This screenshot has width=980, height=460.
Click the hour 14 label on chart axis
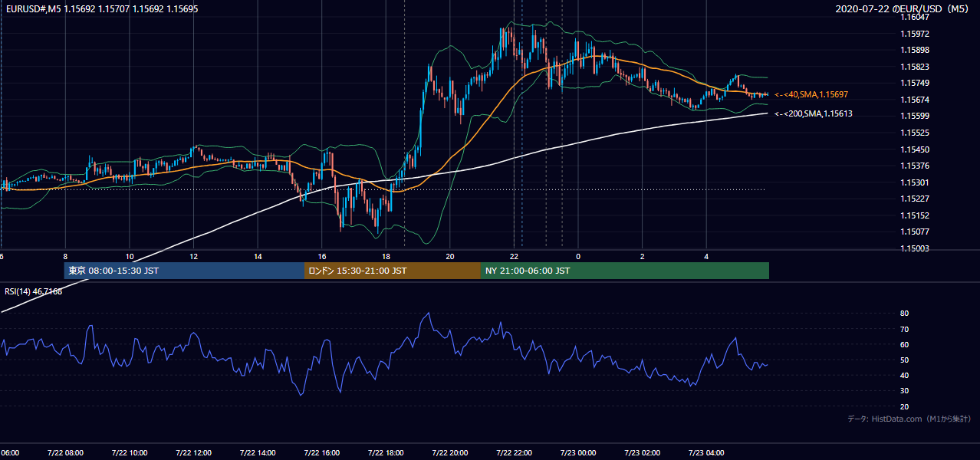258,257
